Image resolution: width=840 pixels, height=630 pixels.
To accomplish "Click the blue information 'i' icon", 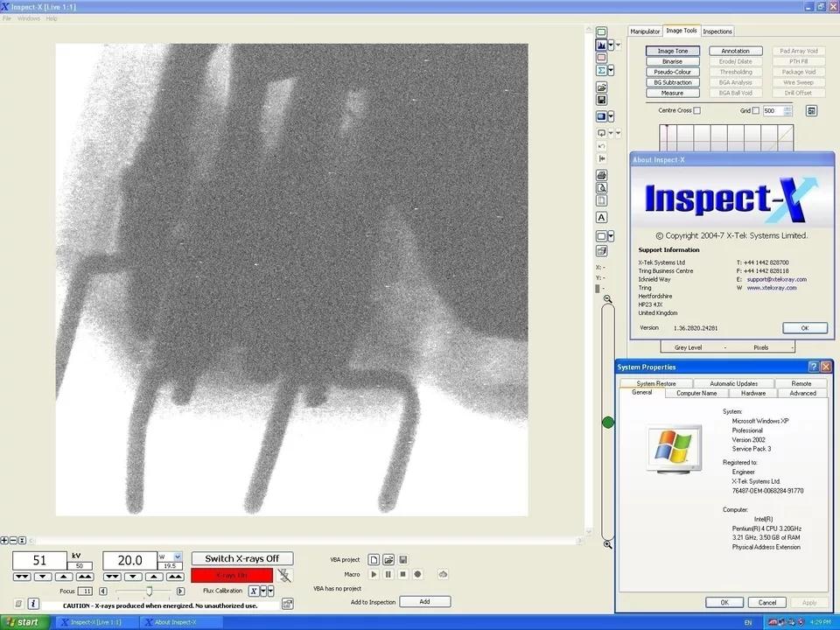I will (33, 604).
